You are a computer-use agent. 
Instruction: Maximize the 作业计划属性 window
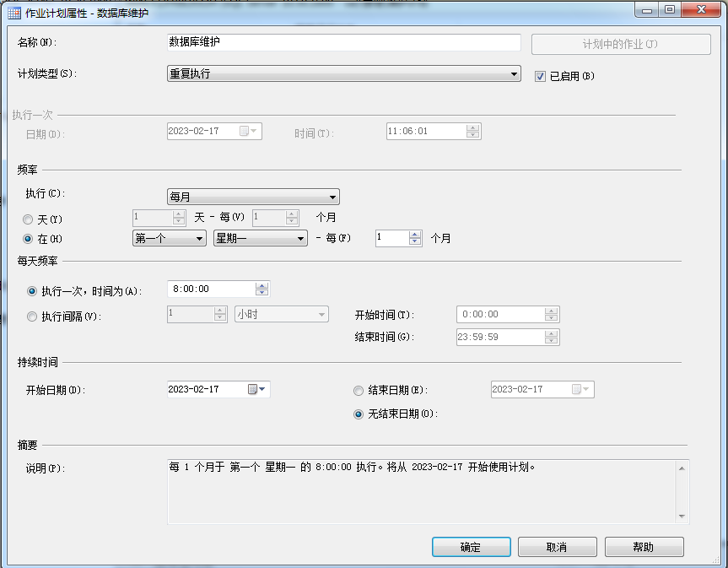coord(670,10)
